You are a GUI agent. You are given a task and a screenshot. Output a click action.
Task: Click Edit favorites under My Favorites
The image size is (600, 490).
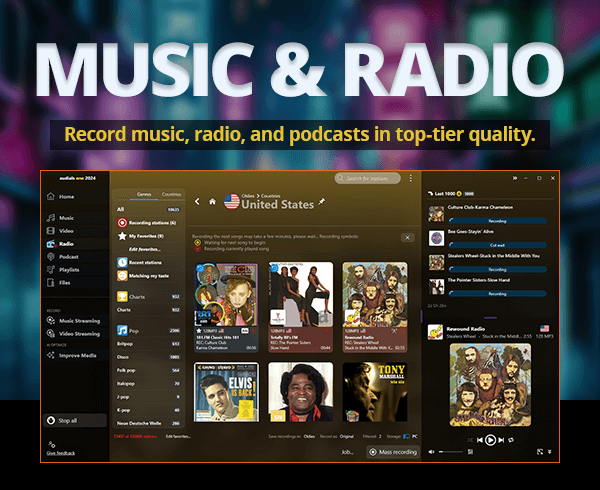pyautogui.click(x=145, y=249)
